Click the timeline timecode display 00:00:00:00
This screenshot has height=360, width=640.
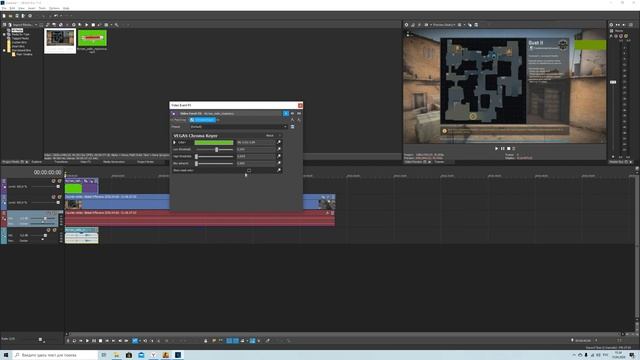tap(47, 172)
